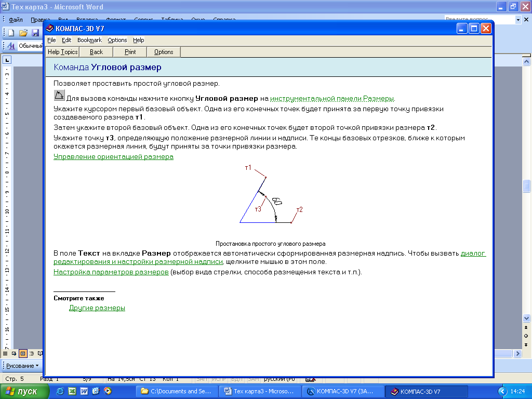Follow link Управление ориентацией размера
The height and width of the screenshot is (399, 532).
point(113,157)
